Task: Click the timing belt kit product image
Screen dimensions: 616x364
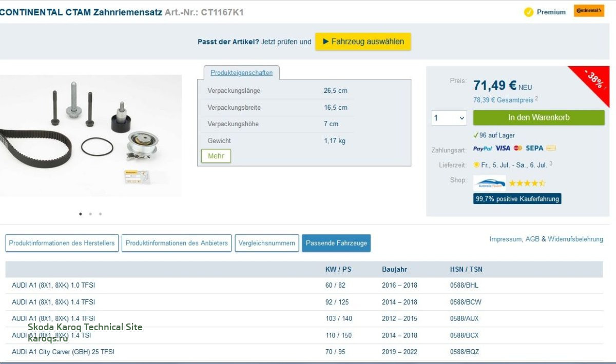Action: tap(91, 135)
